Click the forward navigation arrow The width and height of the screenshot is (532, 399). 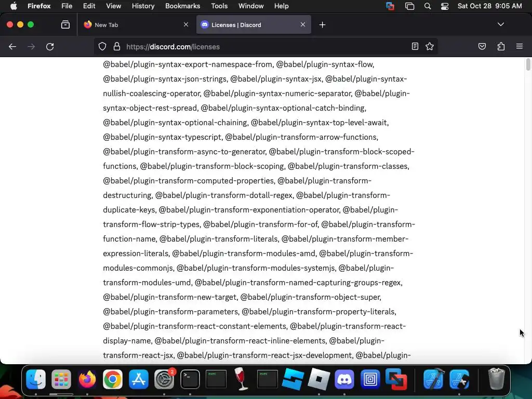pyautogui.click(x=31, y=46)
